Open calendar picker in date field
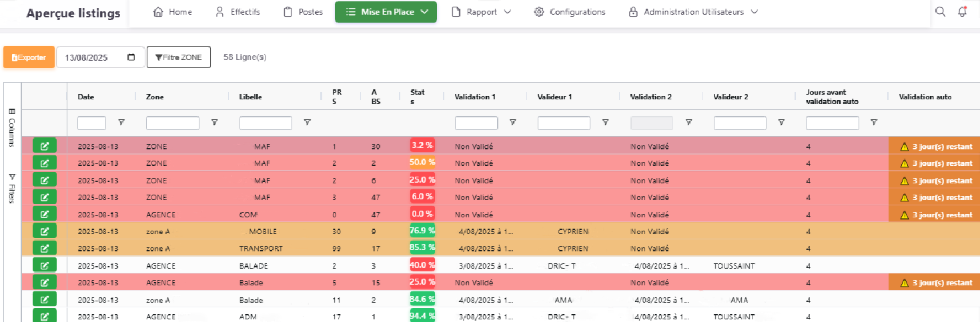This screenshot has width=980, height=322. coord(131,57)
